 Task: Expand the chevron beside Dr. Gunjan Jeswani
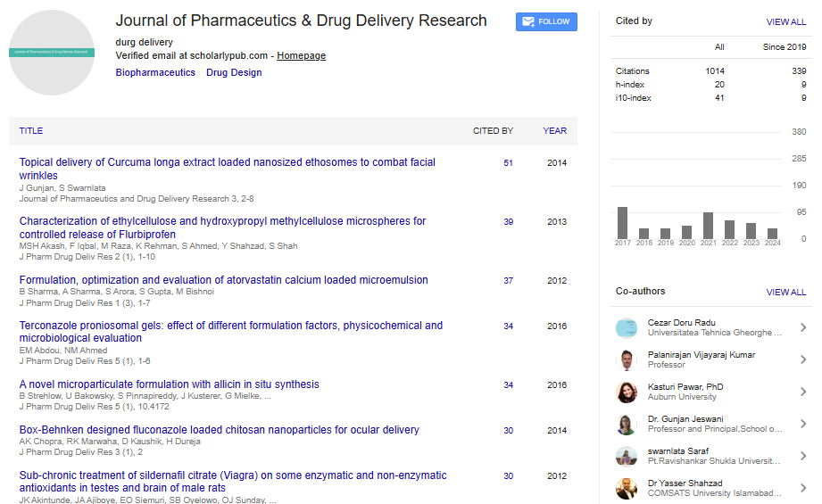click(803, 424)
